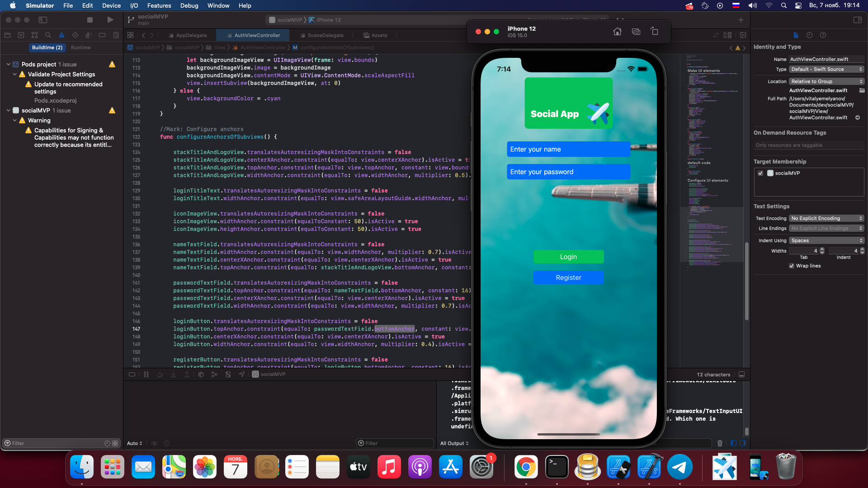Open configureAnchorsOfSubviews() jump bar item
This screenshot has height=488, width=868.
(334, 47)
